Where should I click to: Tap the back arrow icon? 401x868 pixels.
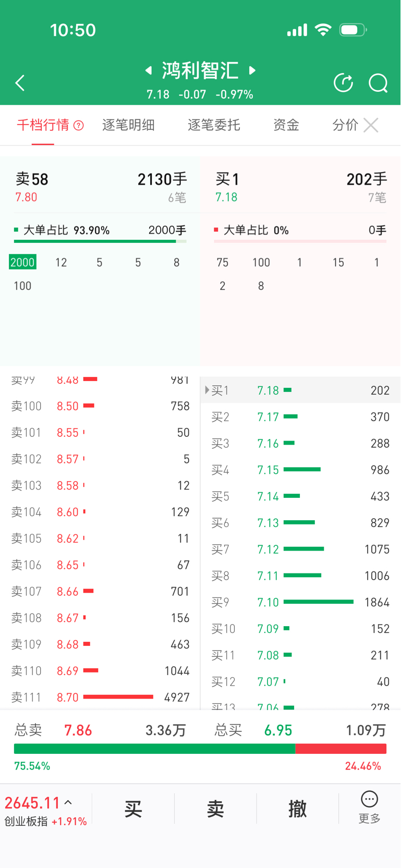click(x=20, y=83)
